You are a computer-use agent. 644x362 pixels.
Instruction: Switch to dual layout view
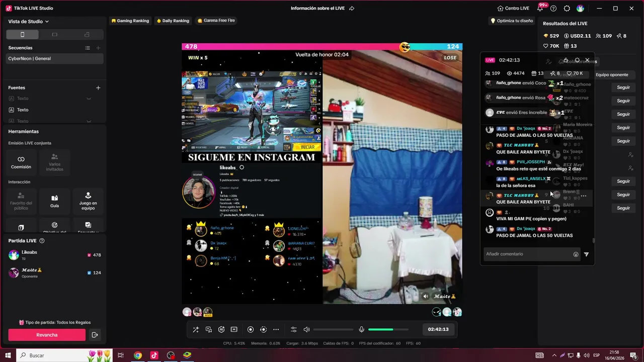(87, 34)
